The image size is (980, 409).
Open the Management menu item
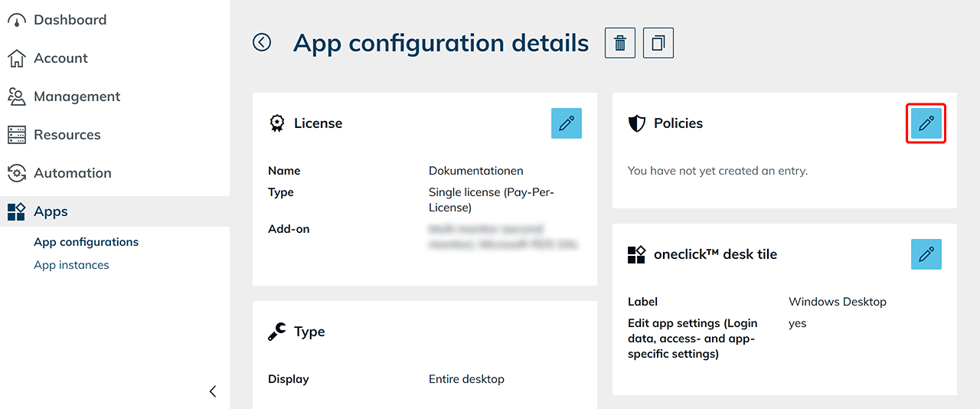[77, 97]
